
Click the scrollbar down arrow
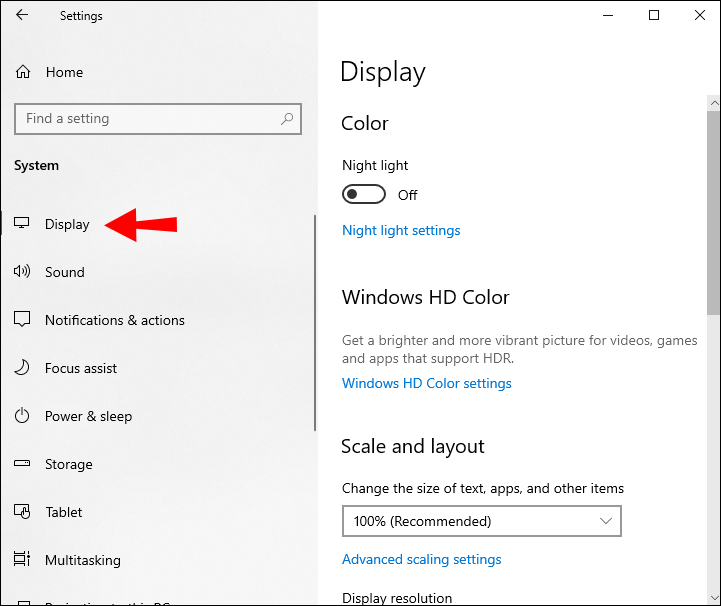point(714,598)
